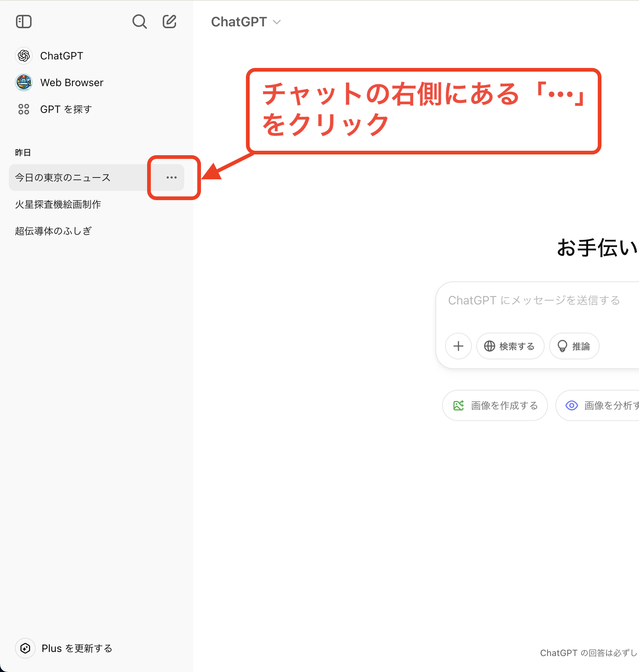Viewport: 639px width, 672px height.
Task: Open the 火星探査機絵画制作 chat
Action: click(x=58, y=204)
